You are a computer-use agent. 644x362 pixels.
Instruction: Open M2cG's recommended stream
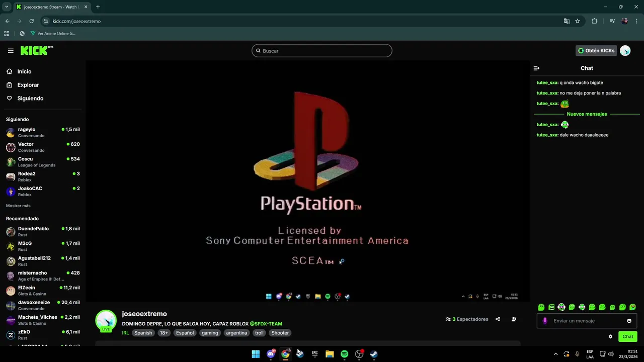click(x=43, y=246)
